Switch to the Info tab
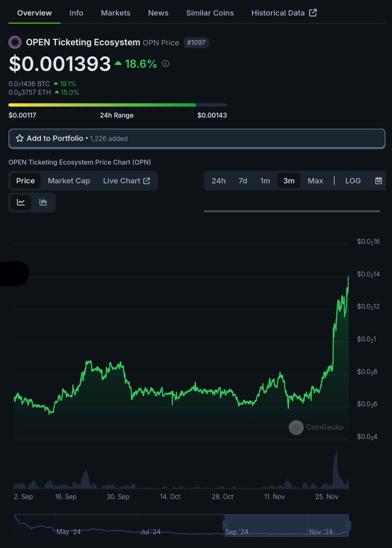Screen dimensions: 392x548 [76, 13]
